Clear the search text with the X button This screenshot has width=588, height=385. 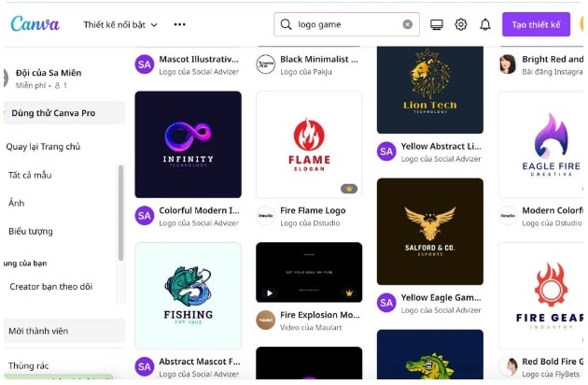[408, 24]
